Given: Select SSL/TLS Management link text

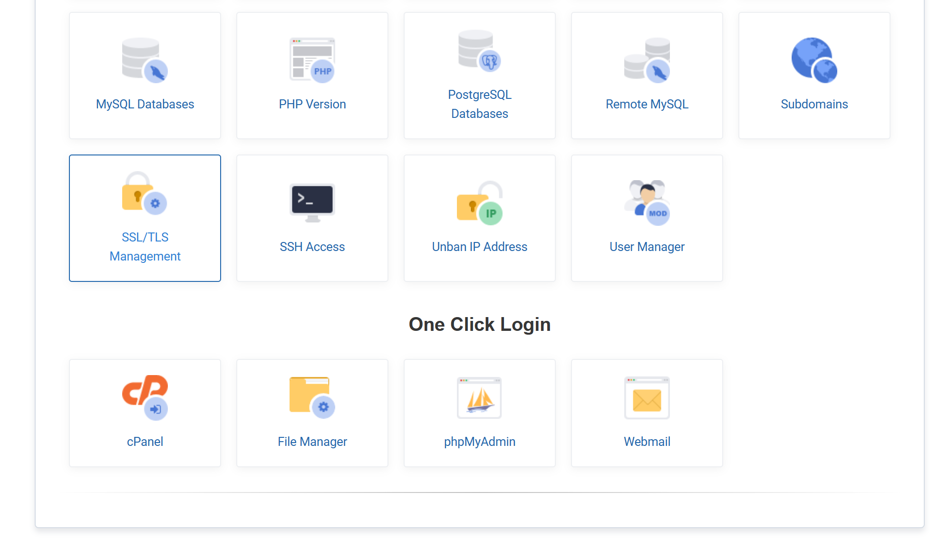Looking at the screenshot, I should click(145, 247).
